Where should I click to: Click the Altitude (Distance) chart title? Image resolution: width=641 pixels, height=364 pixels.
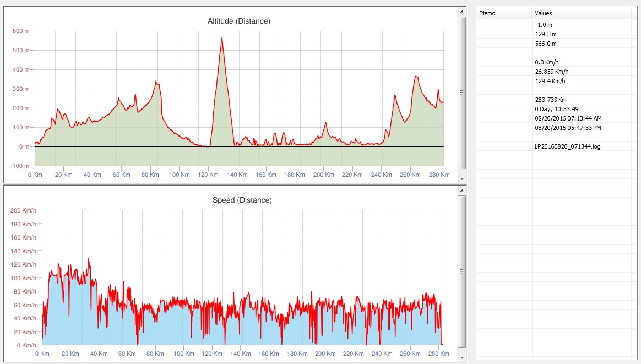point(238,21)
